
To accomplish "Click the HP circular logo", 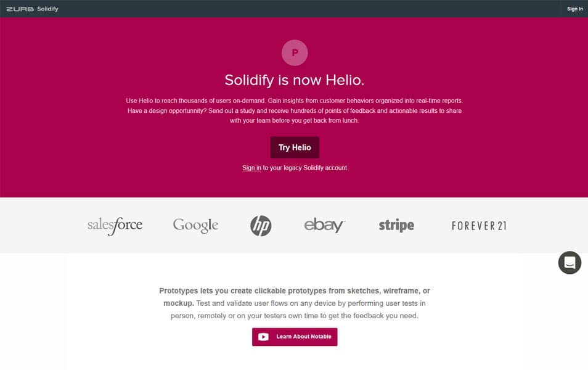I will tap(261, 226).
